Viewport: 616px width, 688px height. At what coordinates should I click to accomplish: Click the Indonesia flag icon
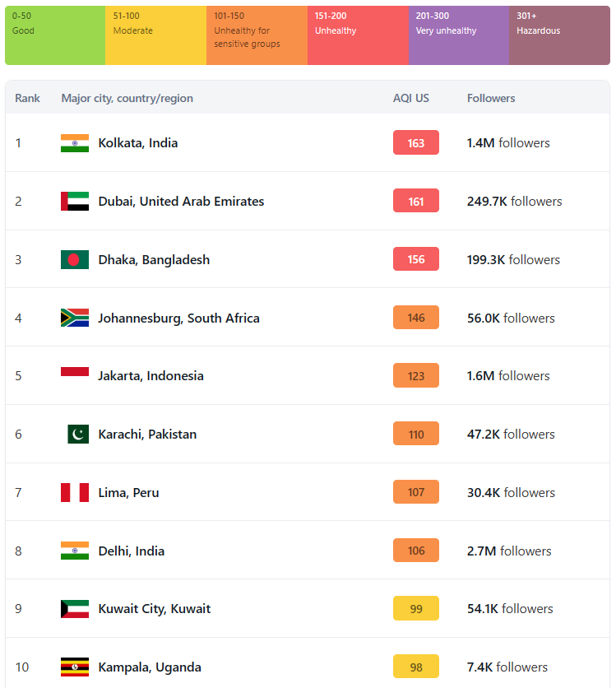(75, 376)
